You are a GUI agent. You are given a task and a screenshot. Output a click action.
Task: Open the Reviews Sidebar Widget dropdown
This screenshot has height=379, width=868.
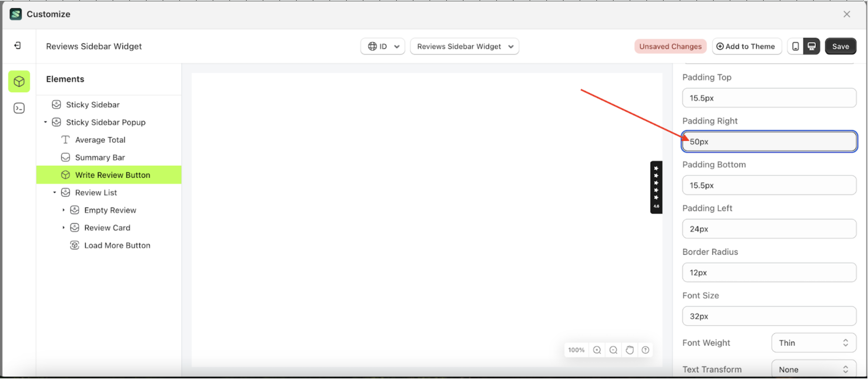464,46
